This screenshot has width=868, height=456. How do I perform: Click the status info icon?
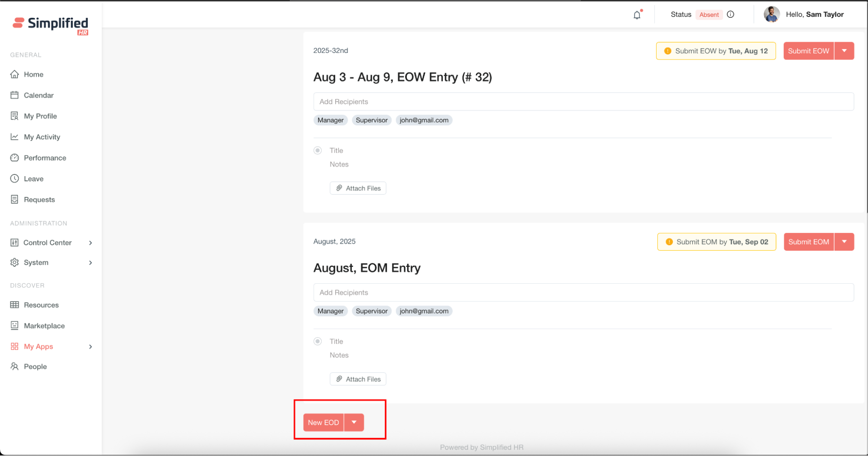point(731,14)
